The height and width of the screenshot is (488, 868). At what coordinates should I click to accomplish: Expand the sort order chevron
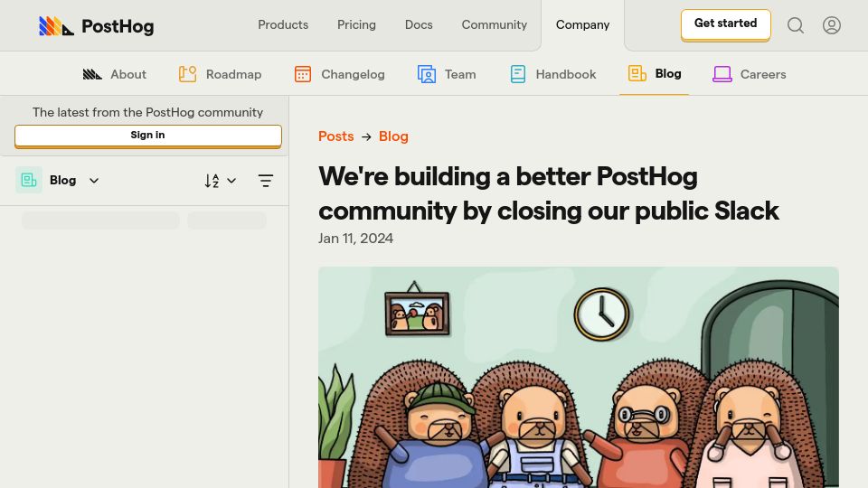(231, 181)
